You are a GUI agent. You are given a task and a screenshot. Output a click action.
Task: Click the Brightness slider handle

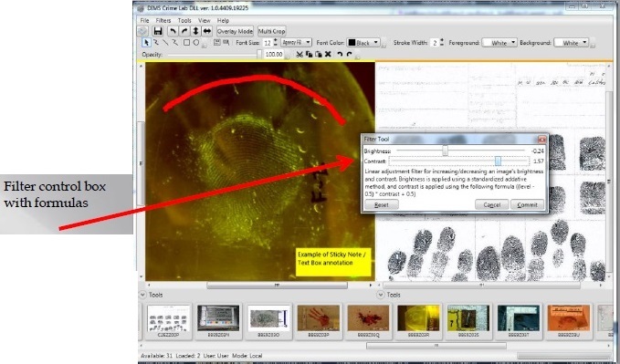point(446,151)
